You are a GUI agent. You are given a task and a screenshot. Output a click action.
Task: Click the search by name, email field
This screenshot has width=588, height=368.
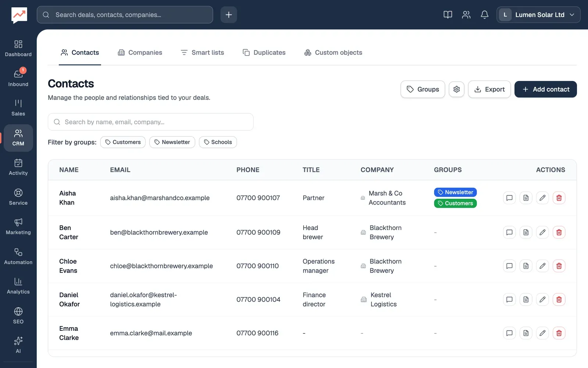(x=151, y=122)
